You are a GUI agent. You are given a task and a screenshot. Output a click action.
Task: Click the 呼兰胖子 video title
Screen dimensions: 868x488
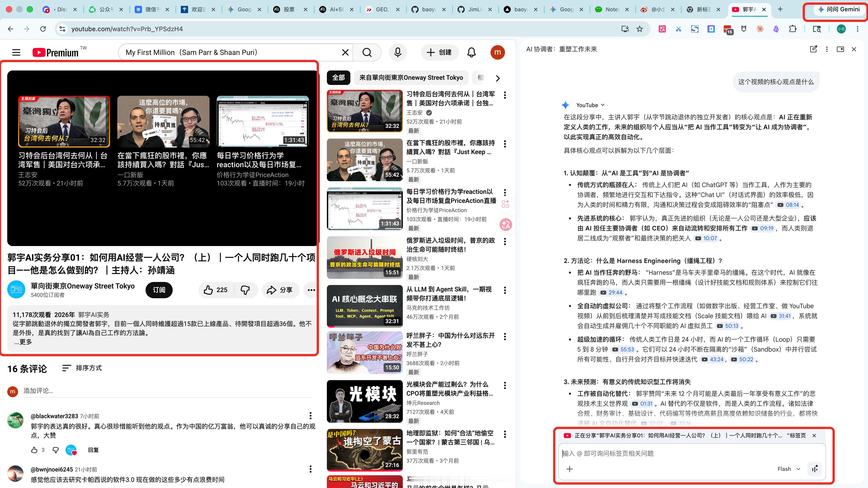click(x=450, y=340)
